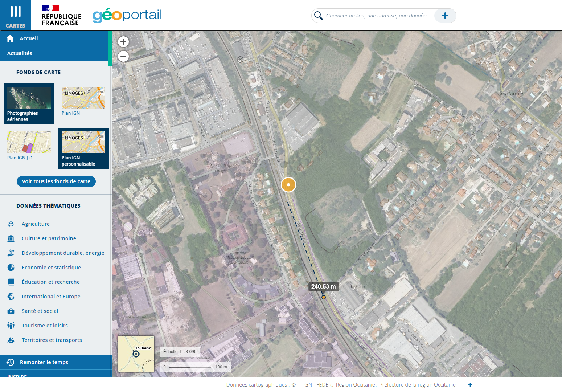Click the Remonter le temps clock icon

point(11,362)
